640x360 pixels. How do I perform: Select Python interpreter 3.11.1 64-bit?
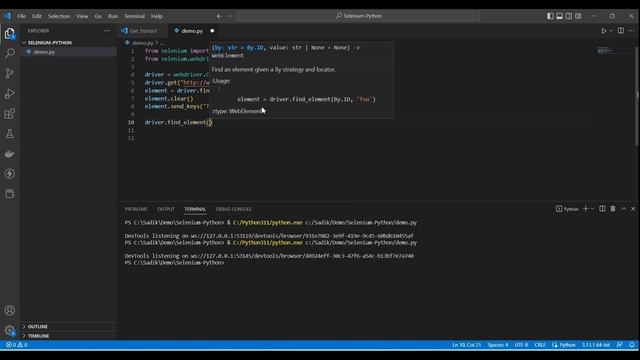(x=596, y=345)
